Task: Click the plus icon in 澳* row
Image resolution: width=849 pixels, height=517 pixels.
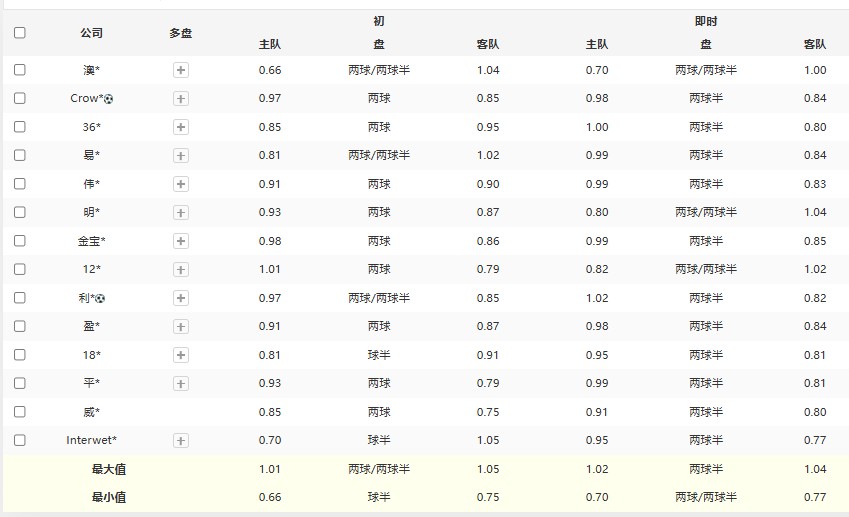Action: [x=181, y=70]
